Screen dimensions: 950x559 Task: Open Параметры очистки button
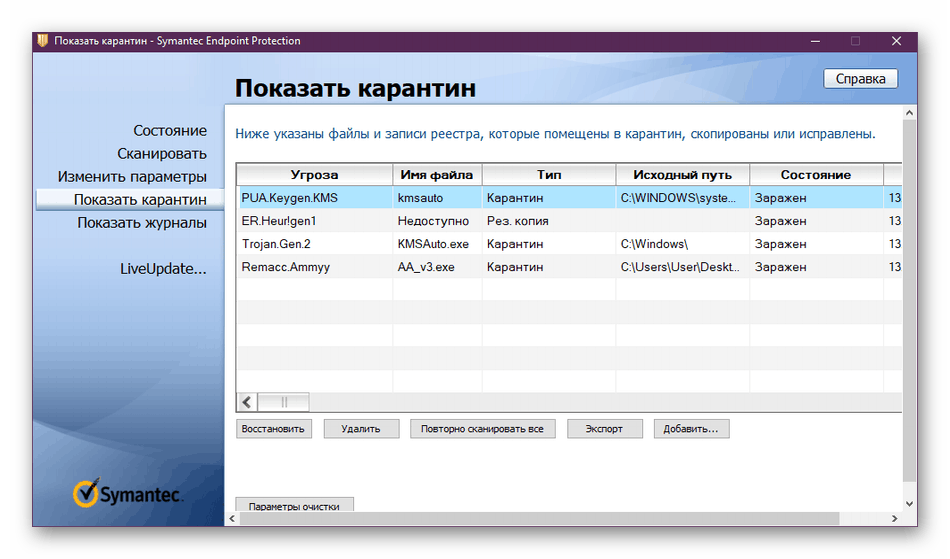pos(294,505)
